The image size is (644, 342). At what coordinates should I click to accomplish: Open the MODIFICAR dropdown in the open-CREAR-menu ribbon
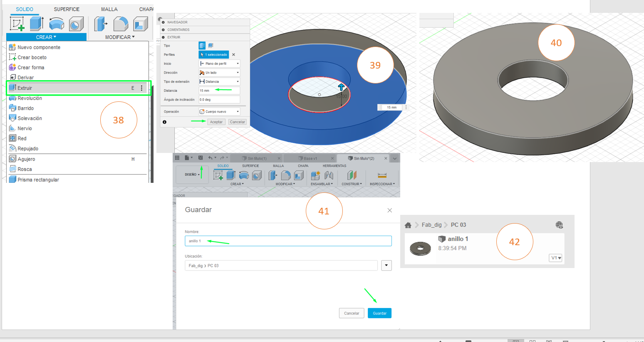120,37
